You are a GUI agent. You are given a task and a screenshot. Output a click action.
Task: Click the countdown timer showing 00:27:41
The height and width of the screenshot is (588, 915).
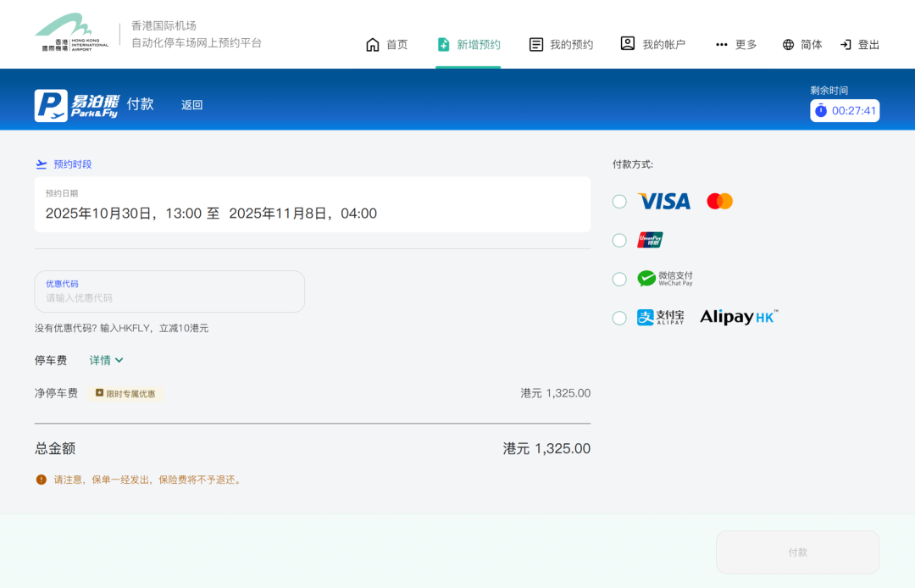pos(844,110)
